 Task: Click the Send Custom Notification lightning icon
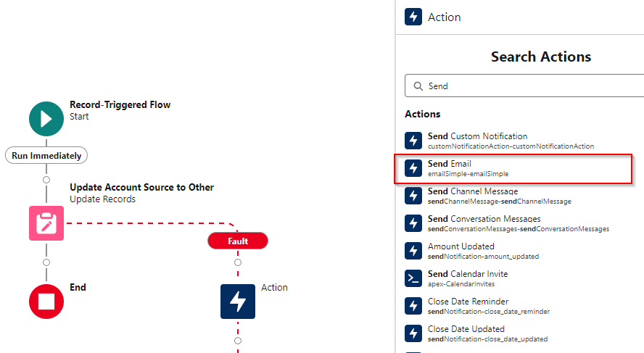413,141
